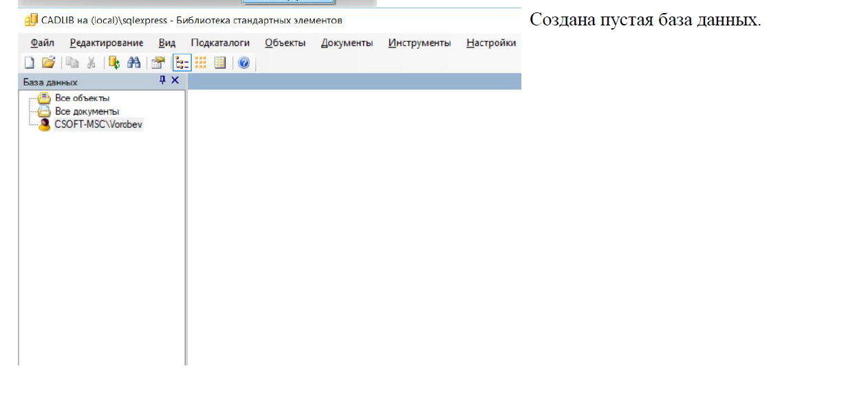Screen dimensions: 868x410
Task: Open search with the binoculars icon
Action: click(x=134, y=63)
